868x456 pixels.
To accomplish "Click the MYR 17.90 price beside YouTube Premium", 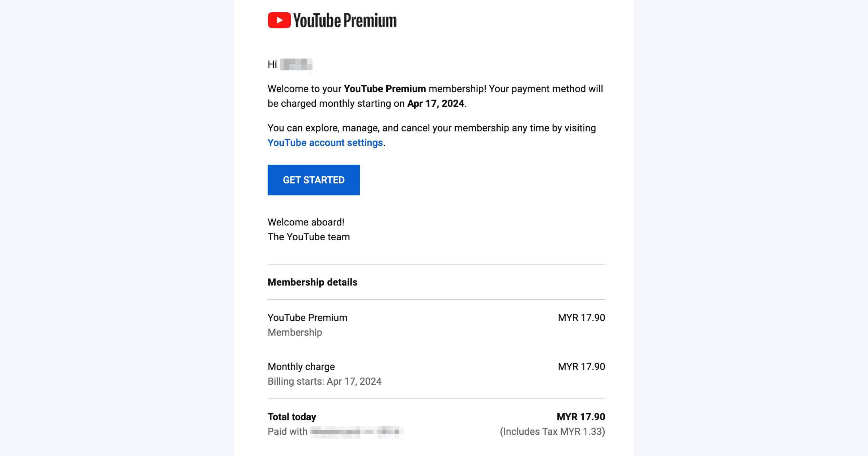I will coord(582,318).
